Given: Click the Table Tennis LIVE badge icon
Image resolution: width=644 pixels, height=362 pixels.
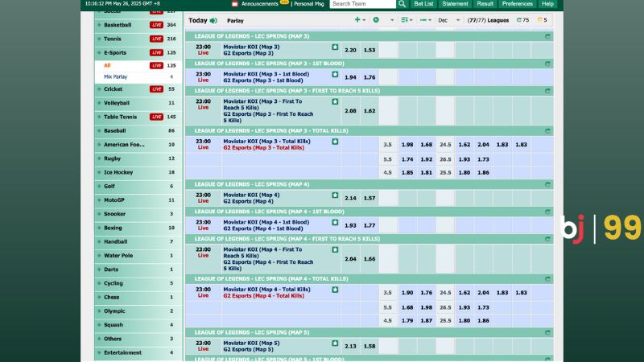Looking at the screenshot, I should 156,117.
